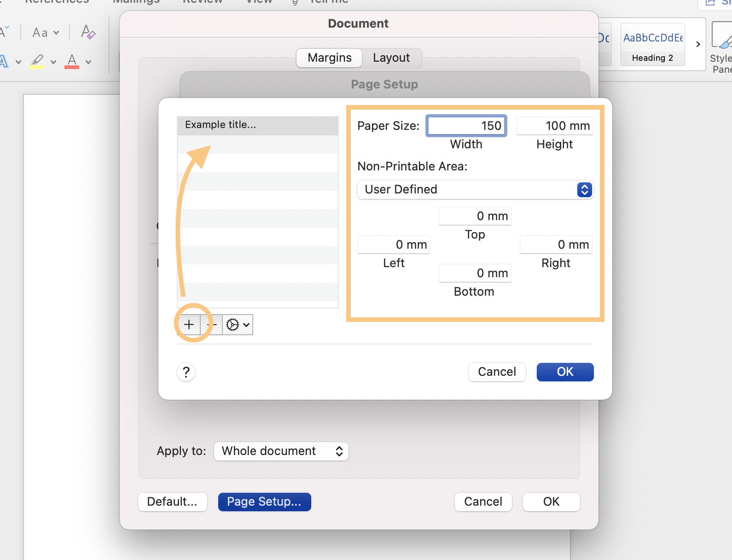Open the Mailings ribbon tab
Image resolution: width=732 pixels, height=560 pixels.
click(x=136, y=2)
